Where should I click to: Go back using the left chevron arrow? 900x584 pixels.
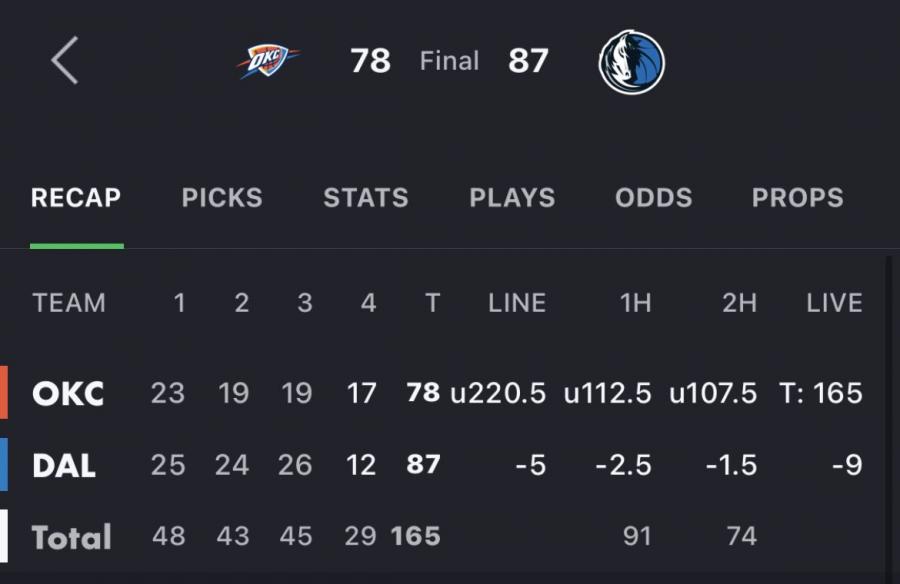pos(65,61)
